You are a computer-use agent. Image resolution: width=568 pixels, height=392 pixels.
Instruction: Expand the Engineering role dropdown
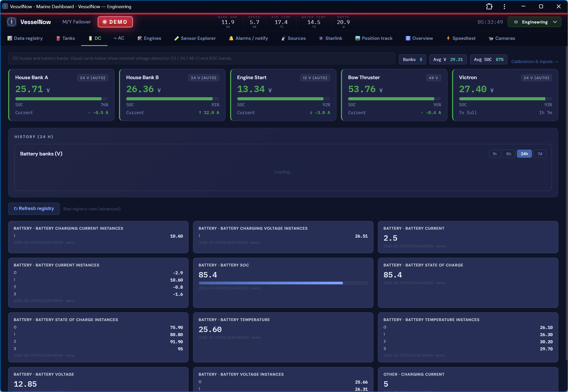tap(534, 22)
